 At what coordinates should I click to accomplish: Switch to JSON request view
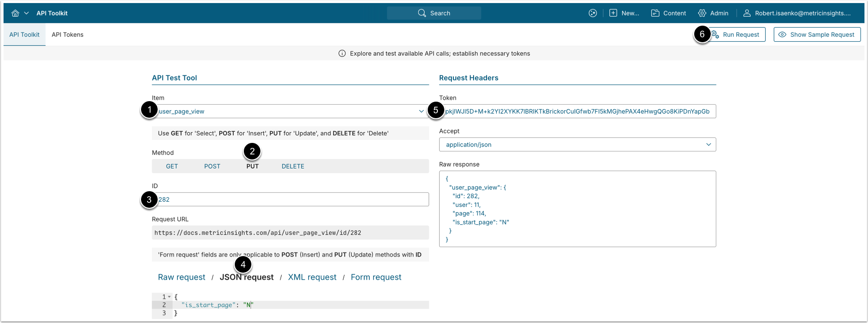[x=246, y=277]
